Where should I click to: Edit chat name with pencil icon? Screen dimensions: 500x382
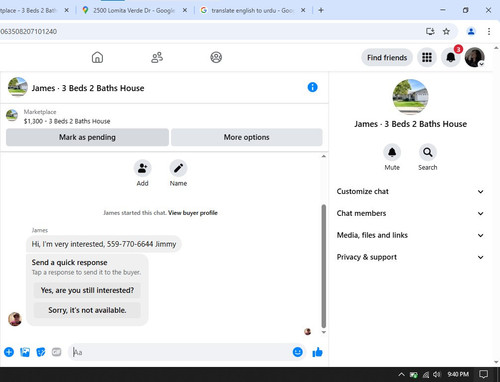178,168
